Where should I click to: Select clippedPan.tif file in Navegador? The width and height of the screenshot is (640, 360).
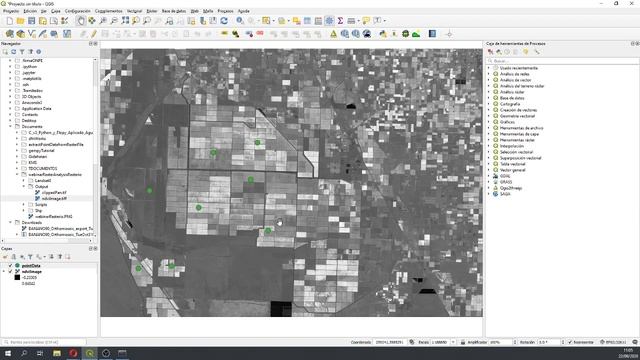click(54, 192)
